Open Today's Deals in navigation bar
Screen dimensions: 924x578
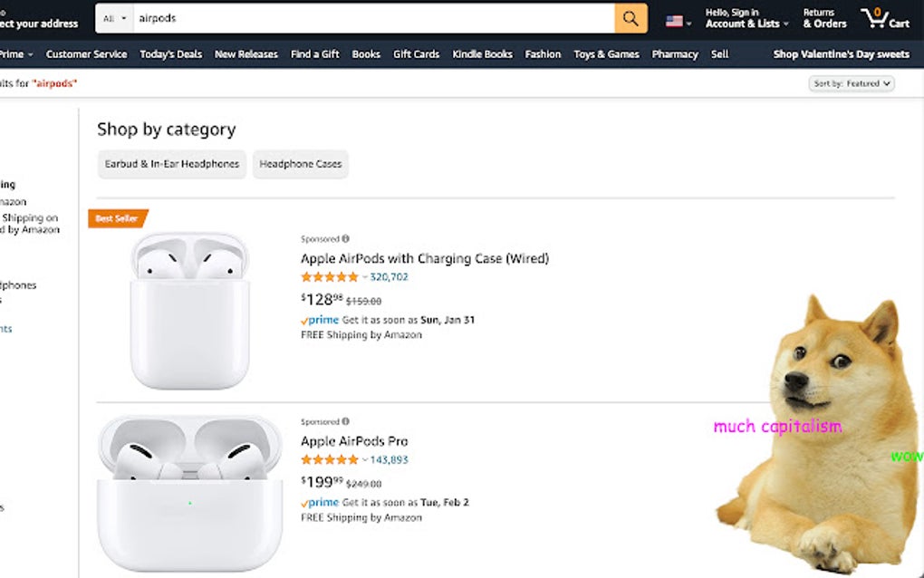(x=171, y=54)
